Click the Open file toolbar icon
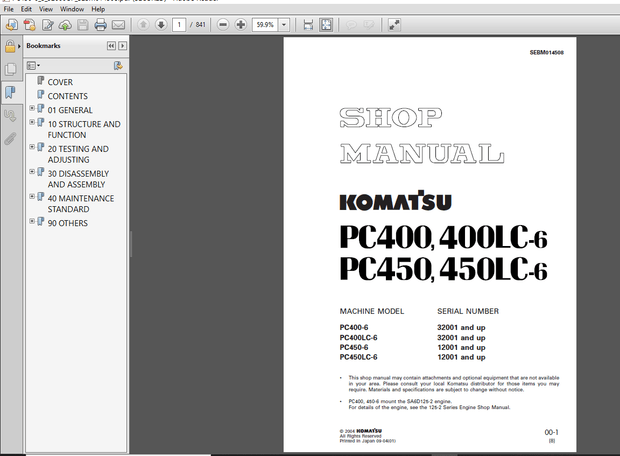 click(11, 25)
